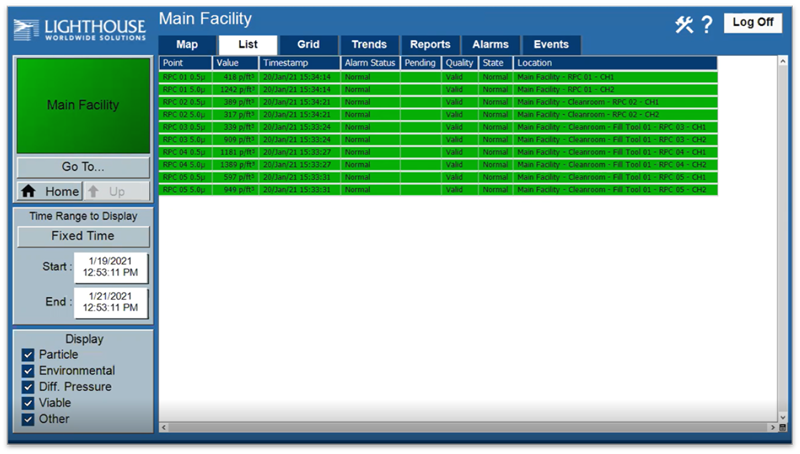Click the Up arrow navigation button
The image size is (800, 454).
click(x=117, y=191)
